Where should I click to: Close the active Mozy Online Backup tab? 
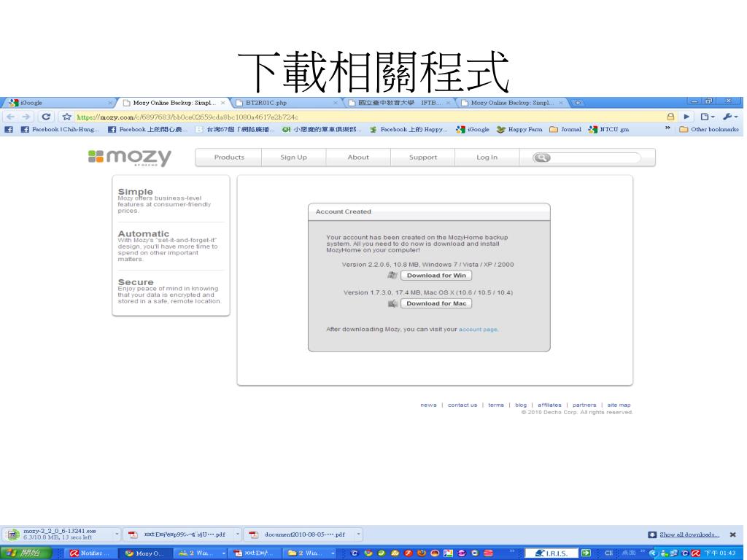pos(222,103)
